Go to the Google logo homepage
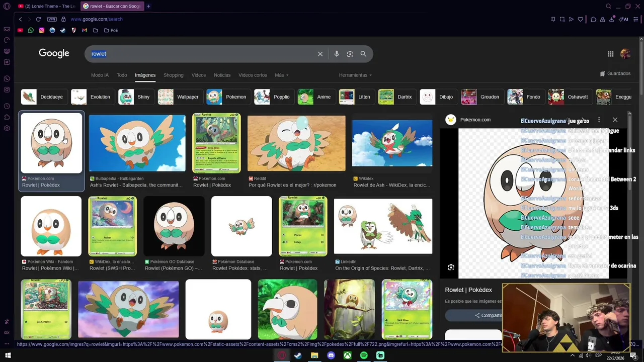The height and width of the screenshot is (362, 644). point(54,53)
